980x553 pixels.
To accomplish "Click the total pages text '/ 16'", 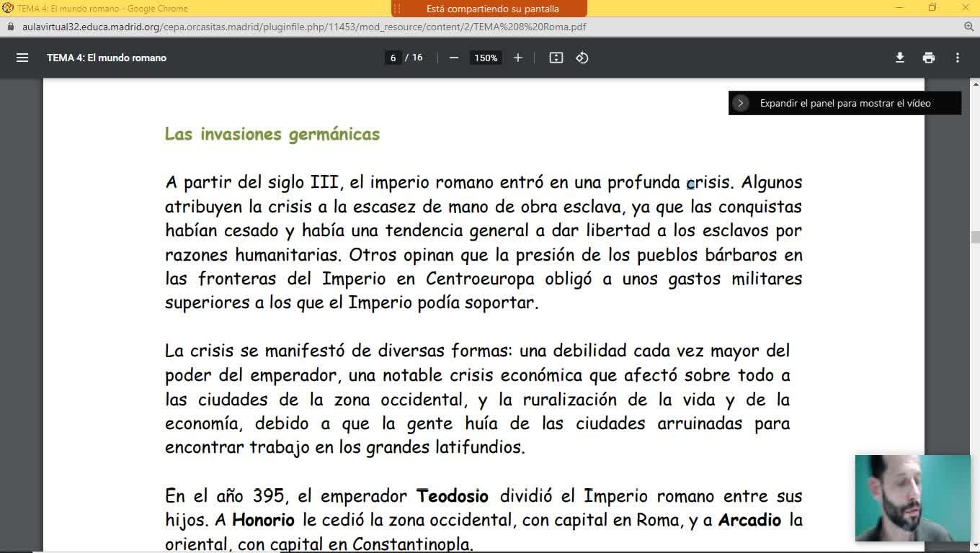I will pyautogui.click(x=414, y=58).
